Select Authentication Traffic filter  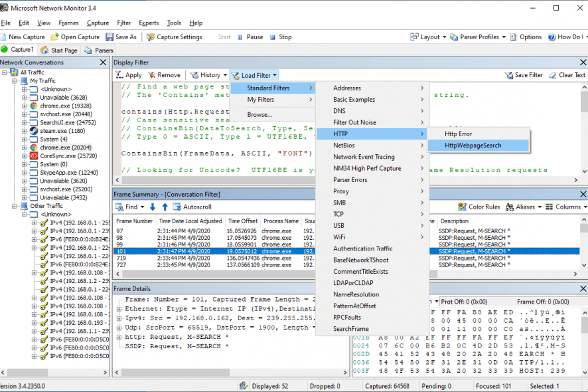tap(372, 248)
